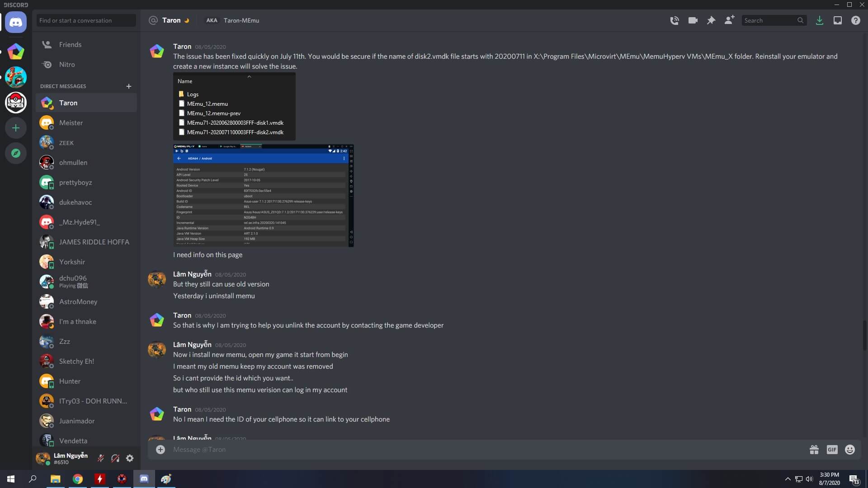Open pinned messages

point(711,20)
